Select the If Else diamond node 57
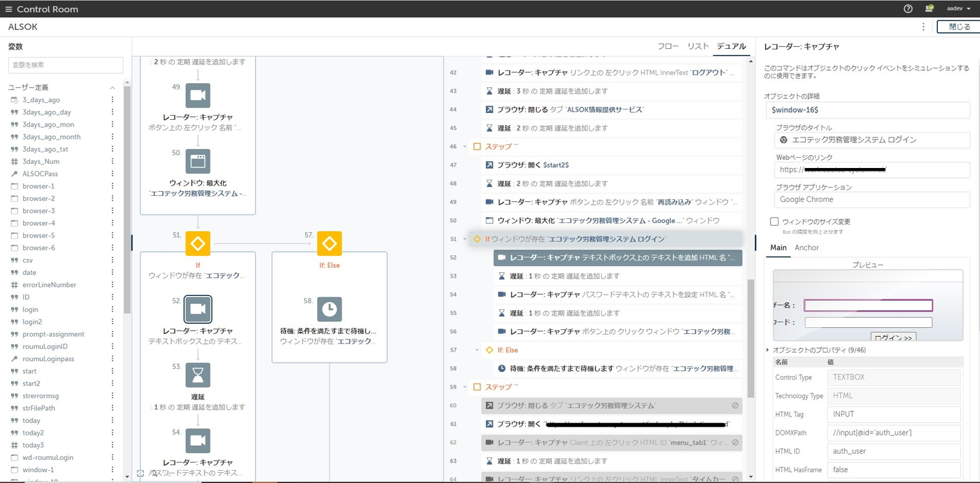Screen dimensions: 980x483 click(x=329, y=243)
